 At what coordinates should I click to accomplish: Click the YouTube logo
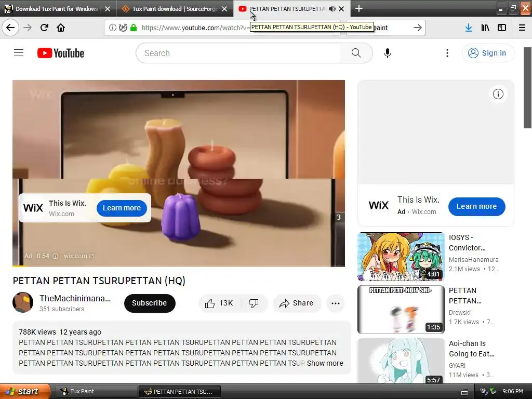tap(61, 53)
